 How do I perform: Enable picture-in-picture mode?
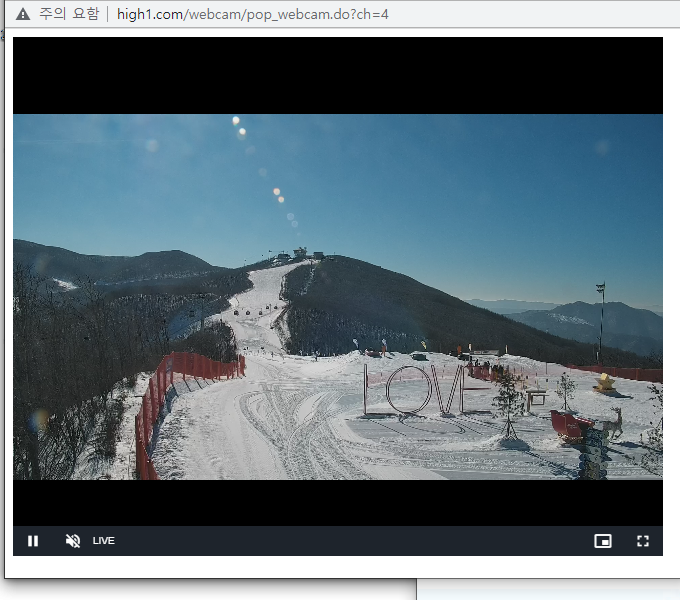click(603, 541)
